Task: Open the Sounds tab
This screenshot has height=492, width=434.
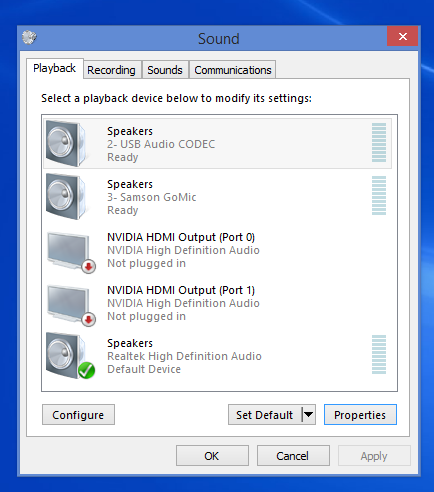Action: (165, 70)
